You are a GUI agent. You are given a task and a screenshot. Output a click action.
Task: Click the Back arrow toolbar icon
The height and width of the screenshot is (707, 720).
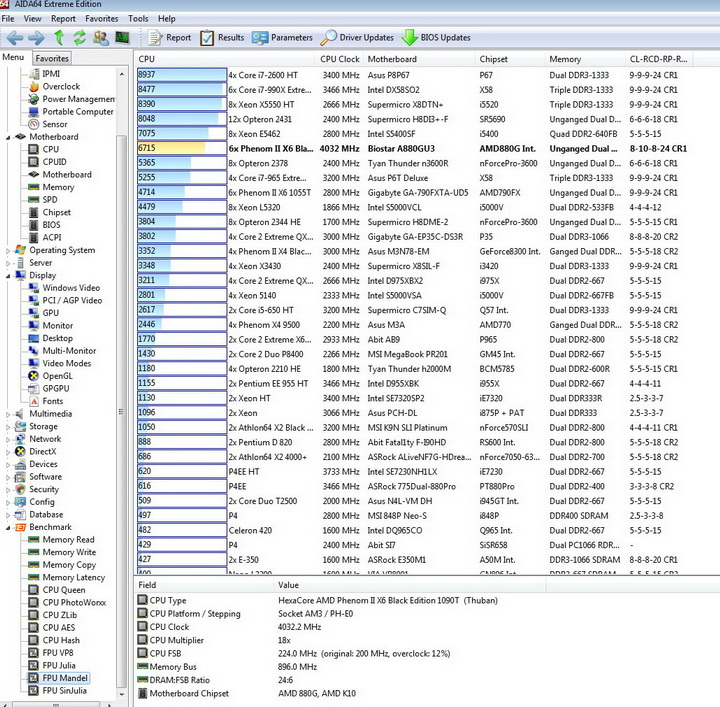[15, 38]
